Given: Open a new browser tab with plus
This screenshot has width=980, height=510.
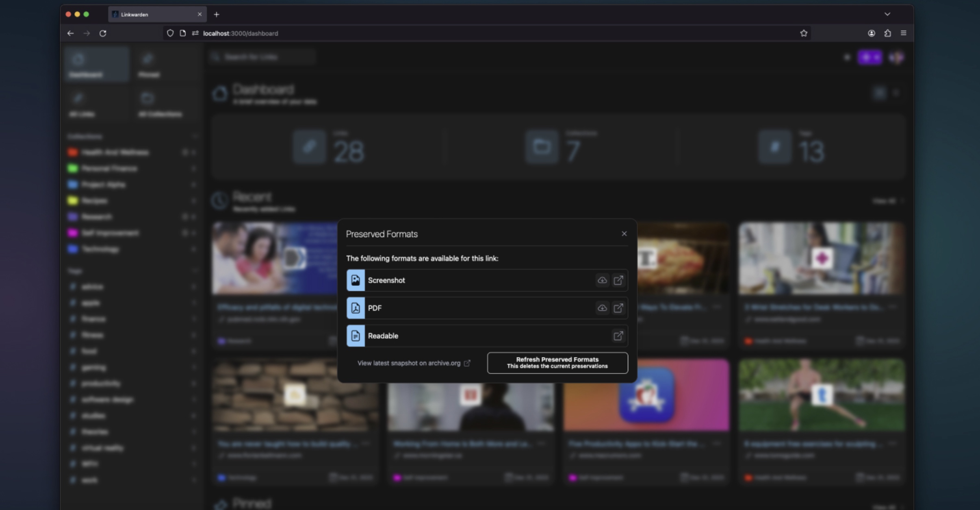Looking at the screenshot, I should (x=217, y=15).
